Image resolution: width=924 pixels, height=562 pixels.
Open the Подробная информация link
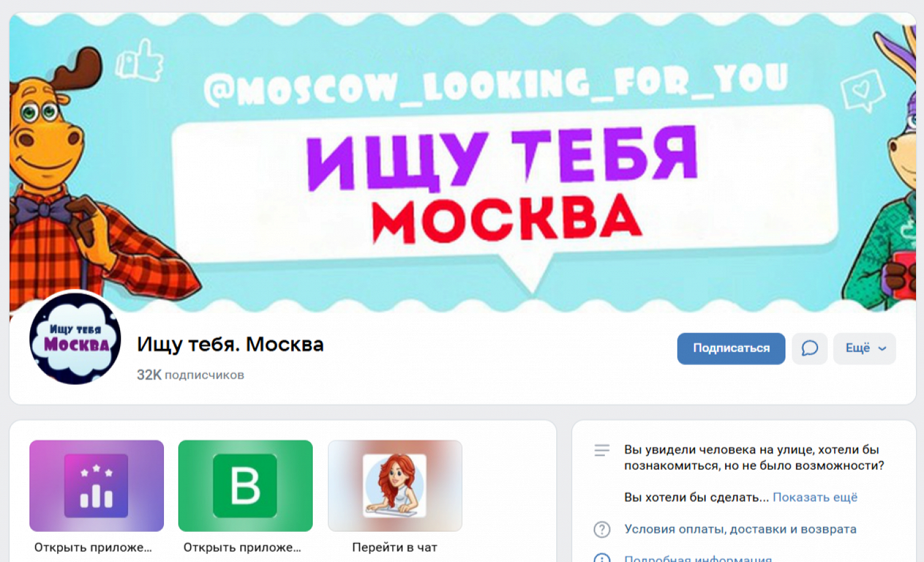698,558
